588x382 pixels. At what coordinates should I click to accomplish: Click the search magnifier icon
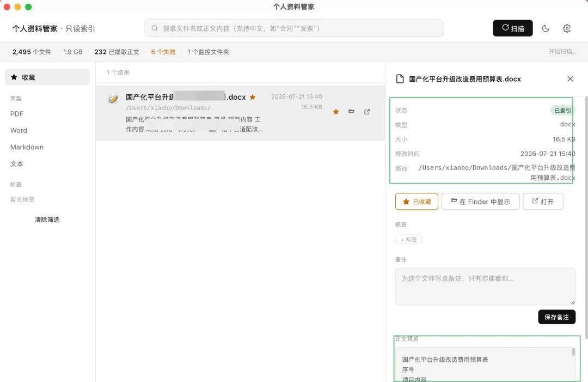155,28
